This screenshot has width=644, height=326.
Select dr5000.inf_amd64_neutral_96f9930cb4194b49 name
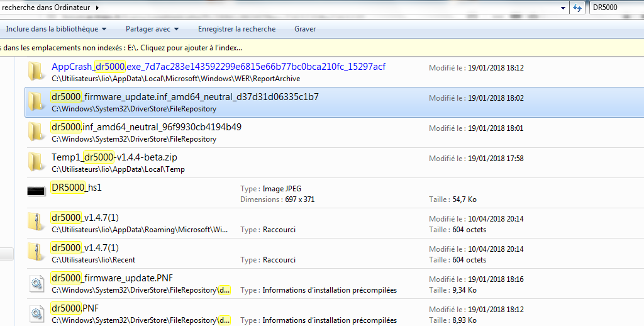pyautogui.click(x=147, y=127)
